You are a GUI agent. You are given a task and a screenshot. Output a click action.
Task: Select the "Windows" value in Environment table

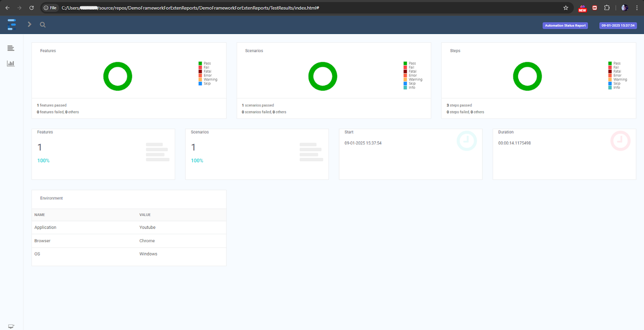pos(148,254)
